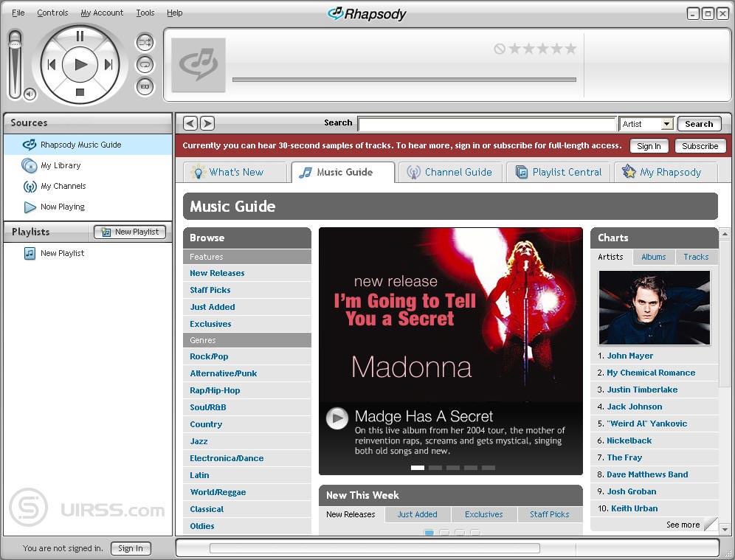Go forward with the forward arrow

207,123
